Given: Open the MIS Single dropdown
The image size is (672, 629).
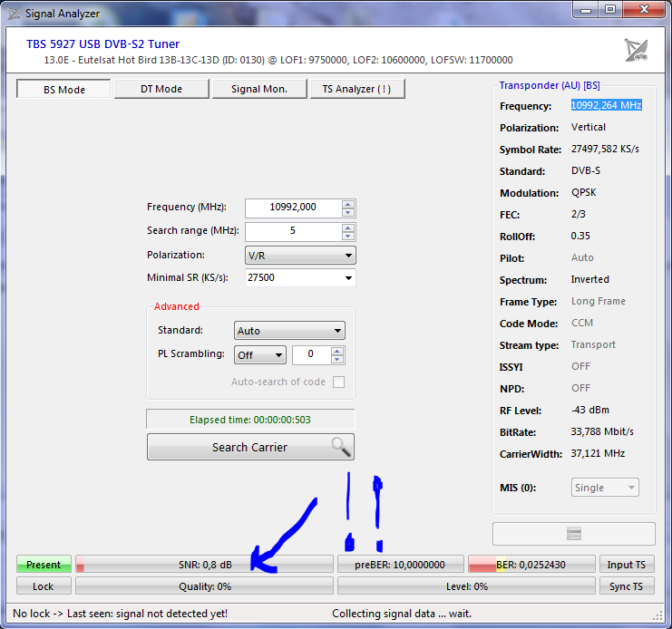Looking at the screenshot, I should [605, 488].
